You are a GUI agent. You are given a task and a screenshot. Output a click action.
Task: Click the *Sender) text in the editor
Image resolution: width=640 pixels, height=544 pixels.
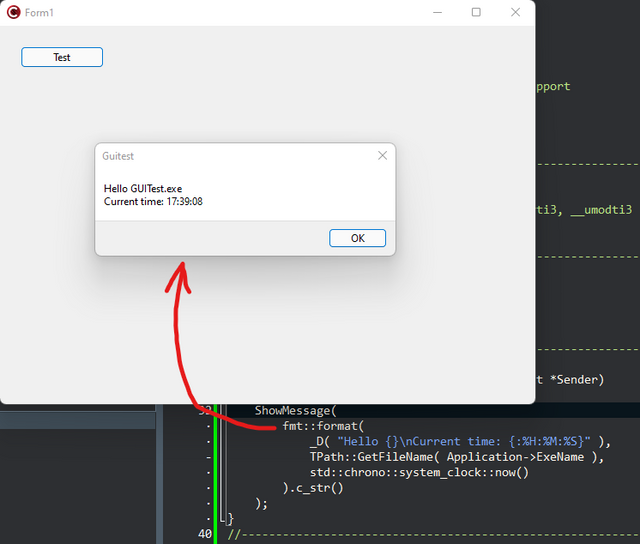577,380
